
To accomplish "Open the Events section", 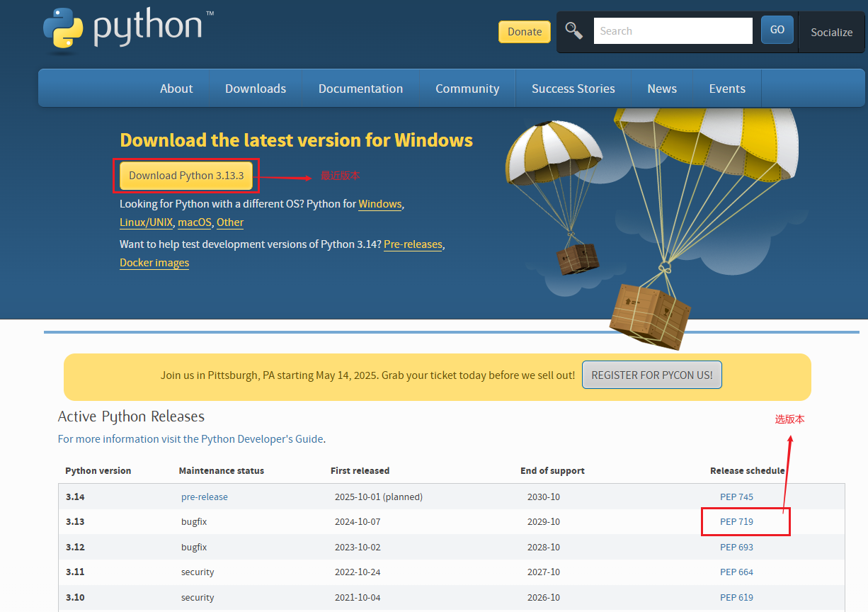I will (x=726, y=88).
